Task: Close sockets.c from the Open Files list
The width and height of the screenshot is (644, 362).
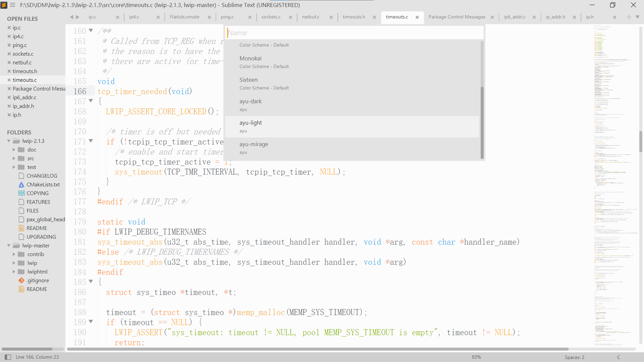Action: (x=9, y=54)
